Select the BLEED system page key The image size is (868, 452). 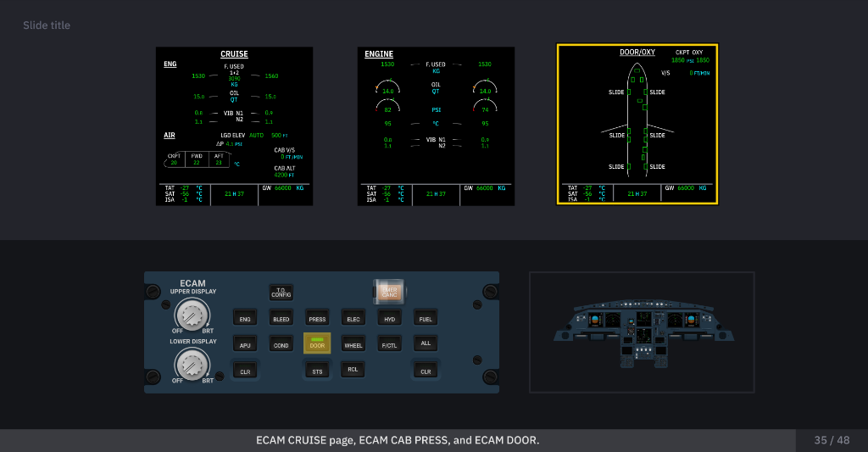tap(281, 319)
